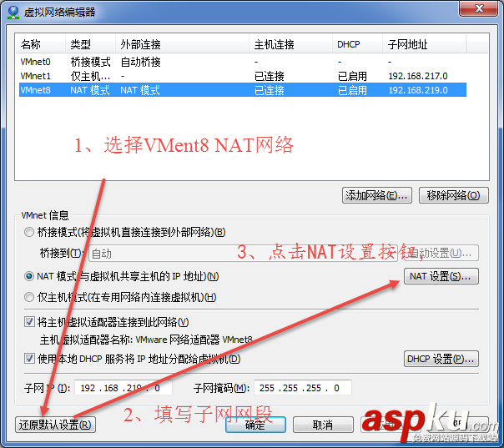Screen dimensions: 504x448
Task: Click the 子网掩码 input field
Action: coord(302,388)
